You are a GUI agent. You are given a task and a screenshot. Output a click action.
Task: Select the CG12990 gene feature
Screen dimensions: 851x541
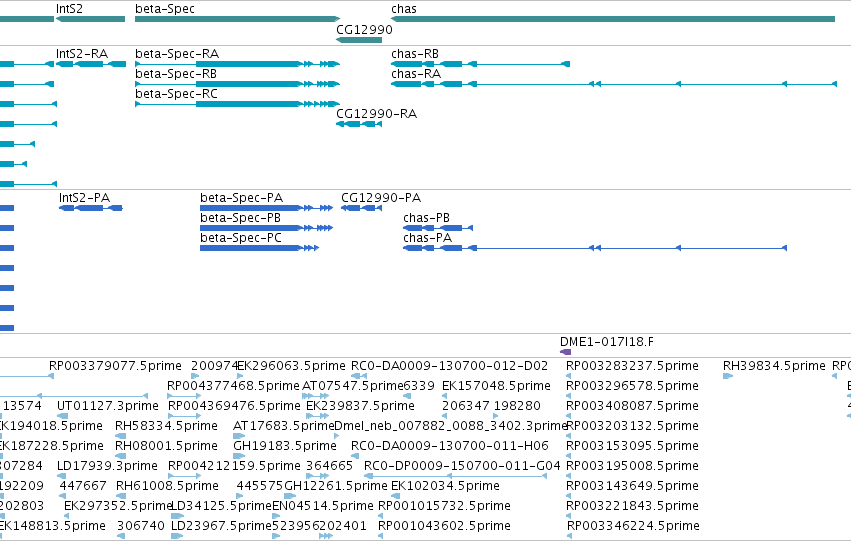(359, 40)
